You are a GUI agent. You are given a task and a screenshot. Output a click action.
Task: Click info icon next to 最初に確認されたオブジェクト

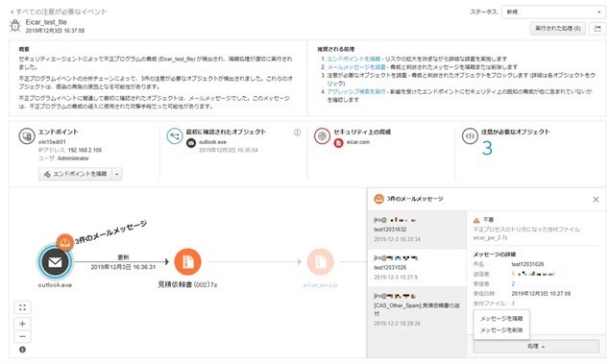pyautogui.click(x=297, y=133)
